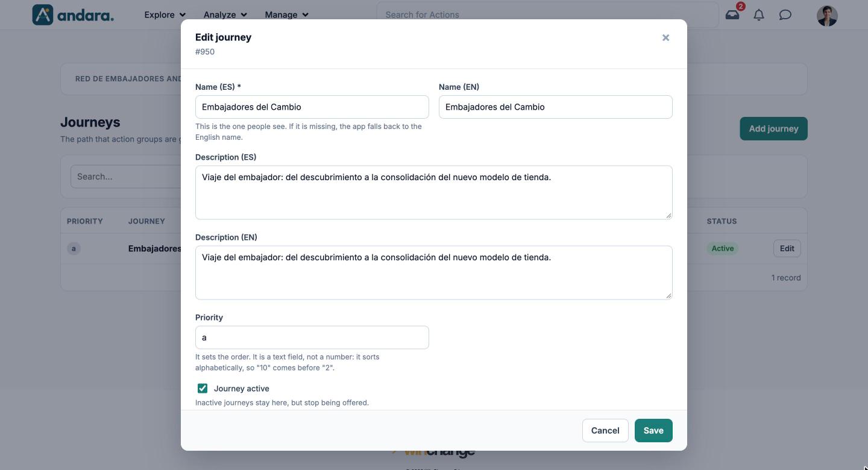Screen dimensions: 868x470
Task: Click the Name (ES) input field
Action: coord(312,107)
